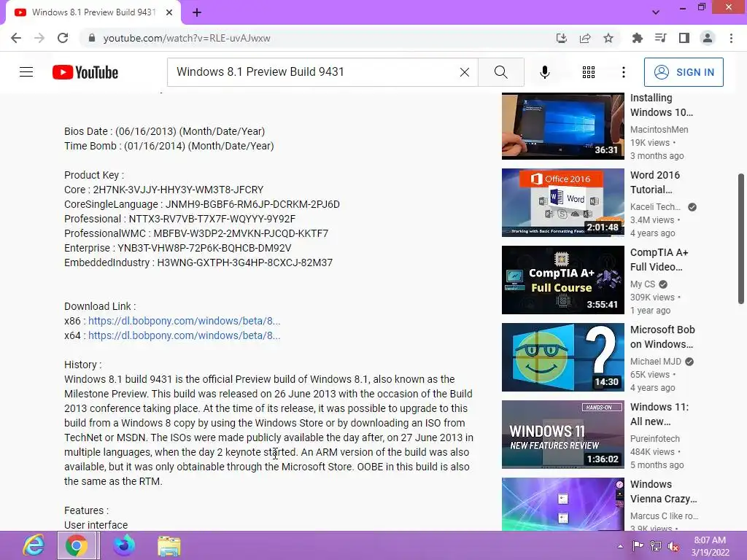Open the YouTube hamburger guide menu
The width and height of the screenshot is (747, 560).
click(26, 72)
